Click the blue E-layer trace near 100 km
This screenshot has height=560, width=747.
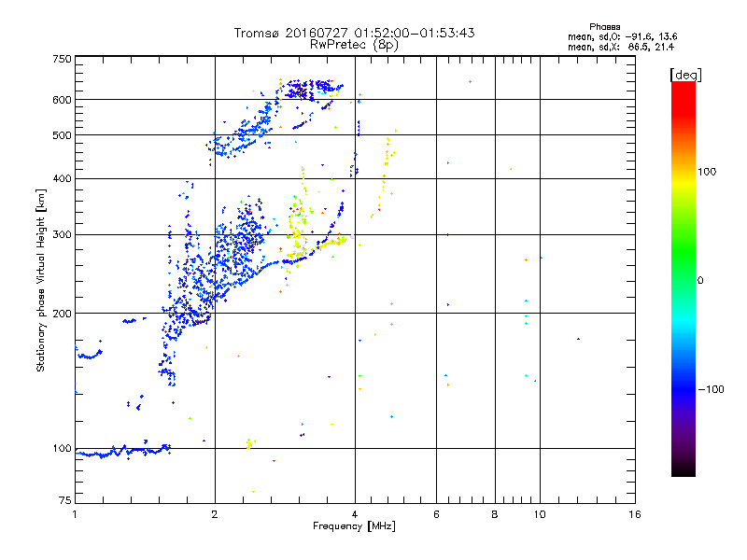123,451
